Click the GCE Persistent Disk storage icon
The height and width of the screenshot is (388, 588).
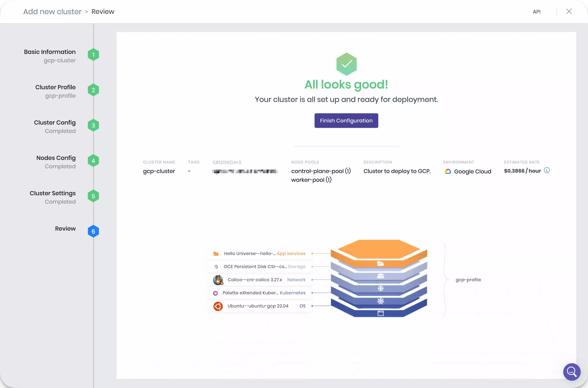pyautogui.click(x=216, y=267)
